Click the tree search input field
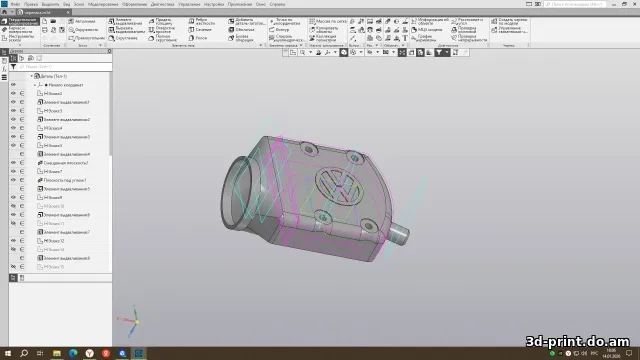 [x=65, y=67]
